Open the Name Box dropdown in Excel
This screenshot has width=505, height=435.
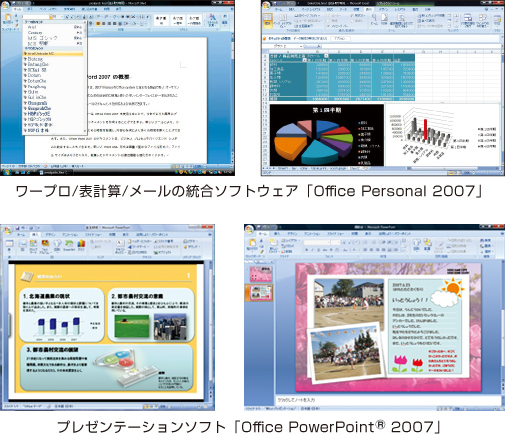tap(301, 46)
